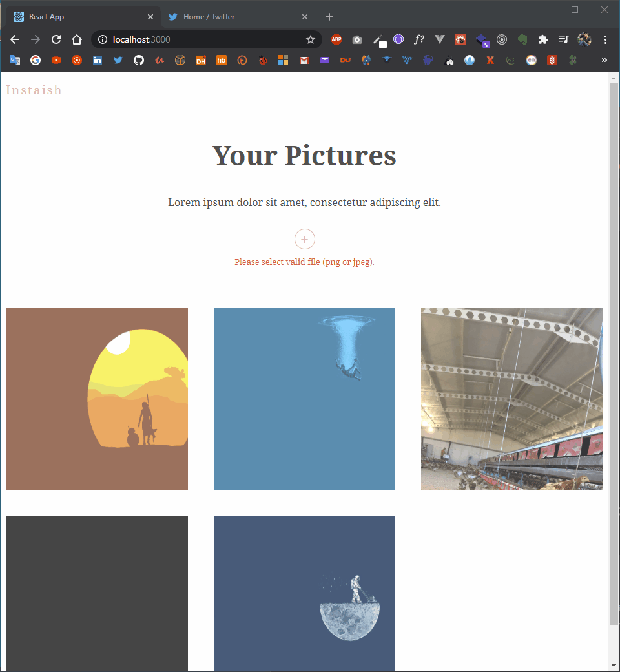The image size is (620, 672).
Task: Close the React App tab
Action: pyautogui.click(x=150, y=17)
